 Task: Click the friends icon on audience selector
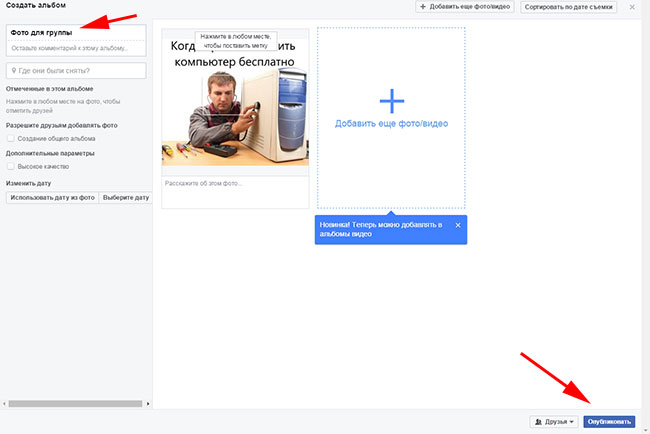pos(540,422)
